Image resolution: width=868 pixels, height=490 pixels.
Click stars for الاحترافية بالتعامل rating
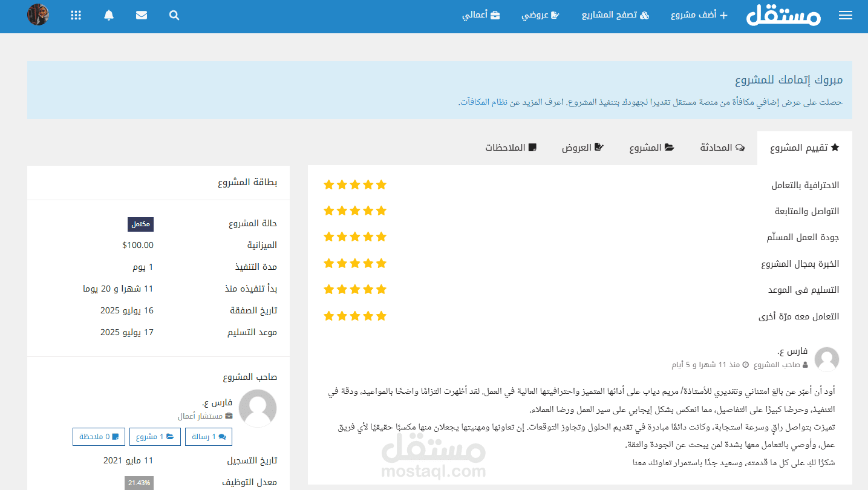(x=355, y=185)
